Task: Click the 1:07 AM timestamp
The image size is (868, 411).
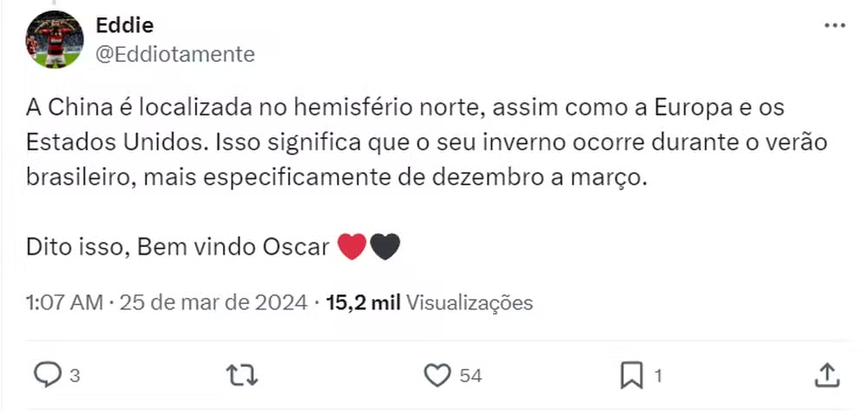Action: pyautogui.click(x=64, y=302)
